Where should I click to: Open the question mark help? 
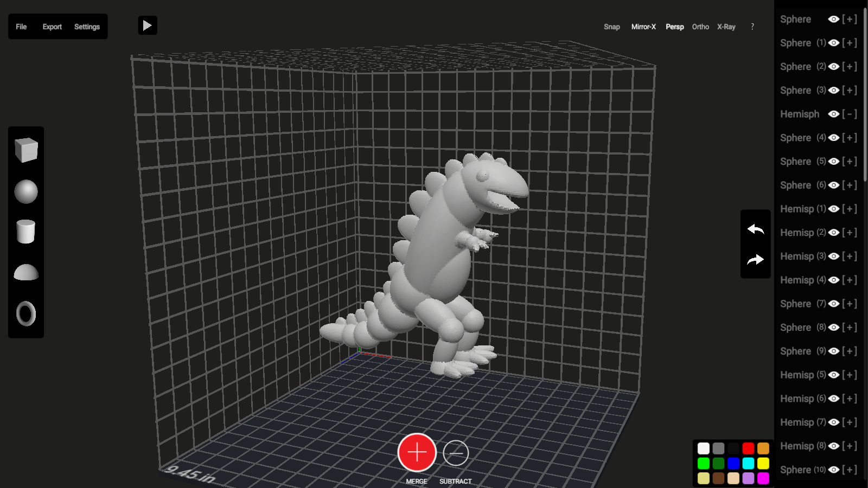coord(752,27)
